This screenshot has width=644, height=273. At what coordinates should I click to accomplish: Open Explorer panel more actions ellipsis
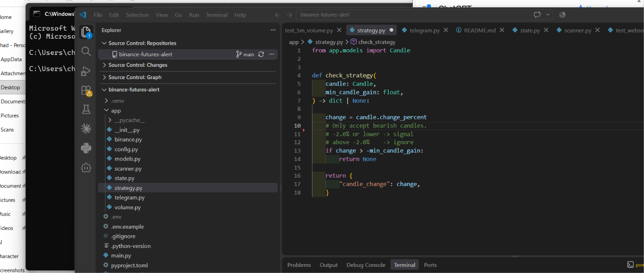point(273,30)
